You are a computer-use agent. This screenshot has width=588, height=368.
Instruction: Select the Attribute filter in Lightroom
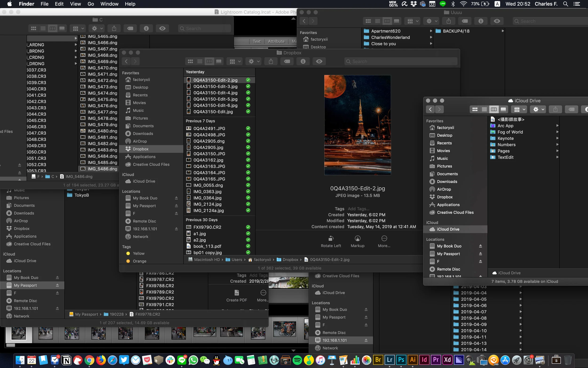[276, 41]
